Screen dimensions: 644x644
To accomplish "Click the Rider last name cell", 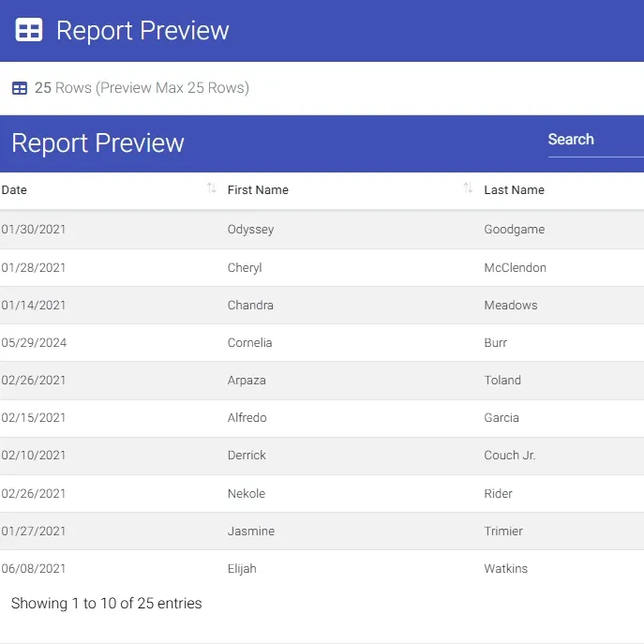I will coord(498,493).
